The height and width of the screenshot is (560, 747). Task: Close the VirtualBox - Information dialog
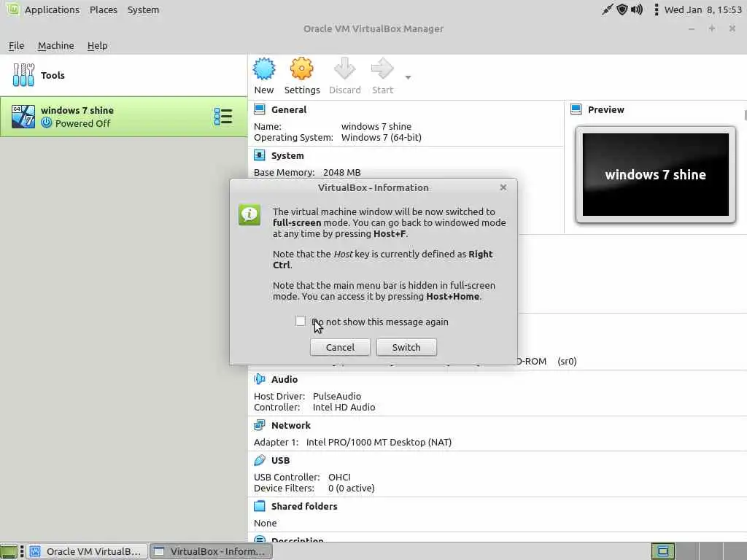[503, 187]
